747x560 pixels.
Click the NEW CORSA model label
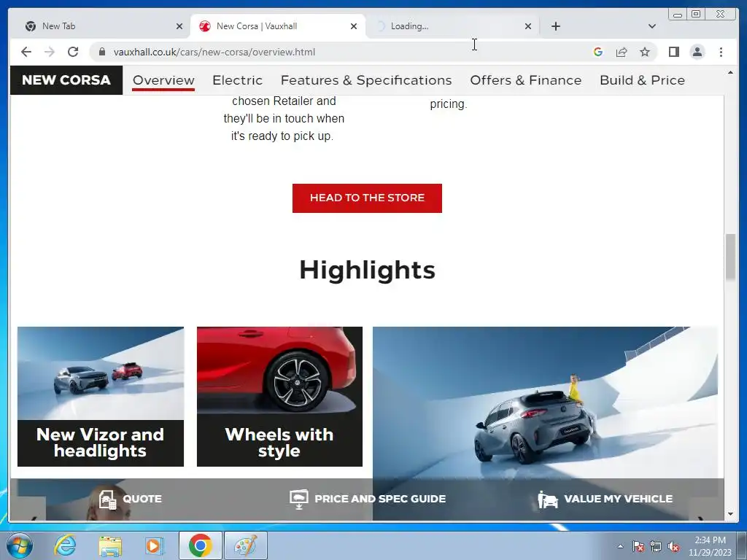pos(66,80)
